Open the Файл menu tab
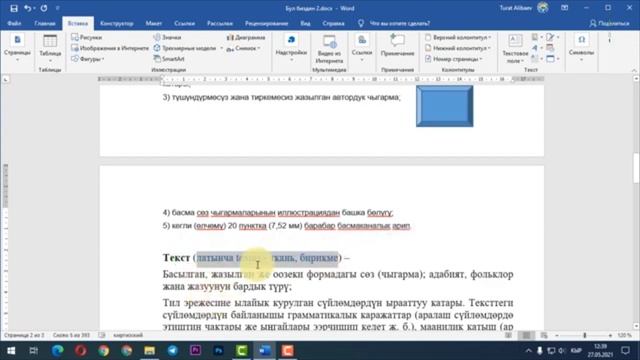This screenshot has width=640, height=360. pos(14,24)
